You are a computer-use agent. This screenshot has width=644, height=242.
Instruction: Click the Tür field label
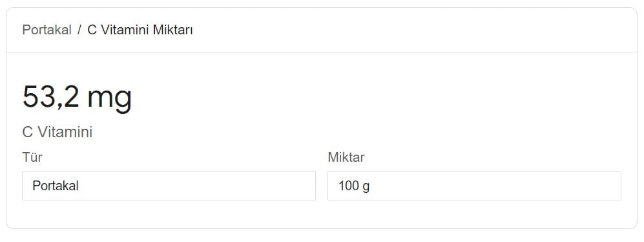tap(32, 157)
